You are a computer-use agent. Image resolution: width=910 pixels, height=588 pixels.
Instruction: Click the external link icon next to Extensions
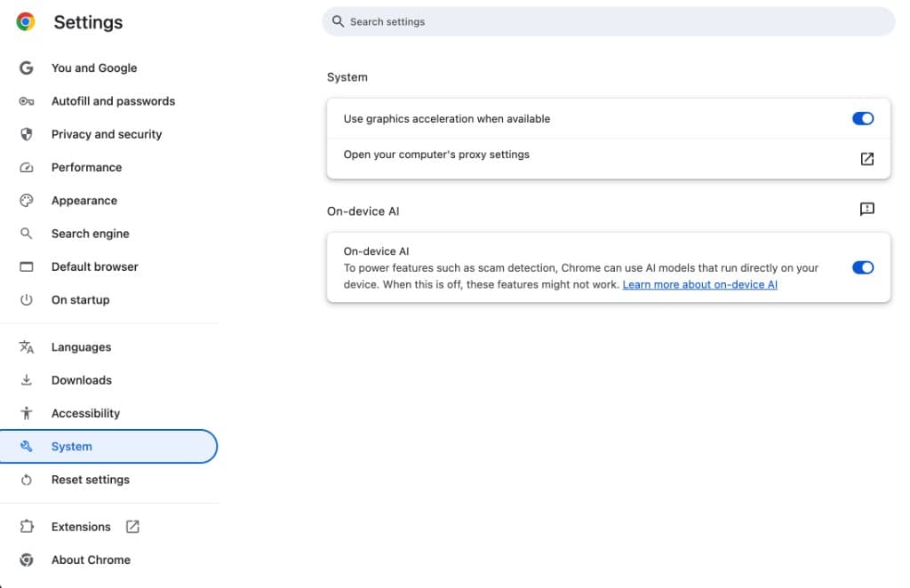pyautogui.click(x=132, y=527)
